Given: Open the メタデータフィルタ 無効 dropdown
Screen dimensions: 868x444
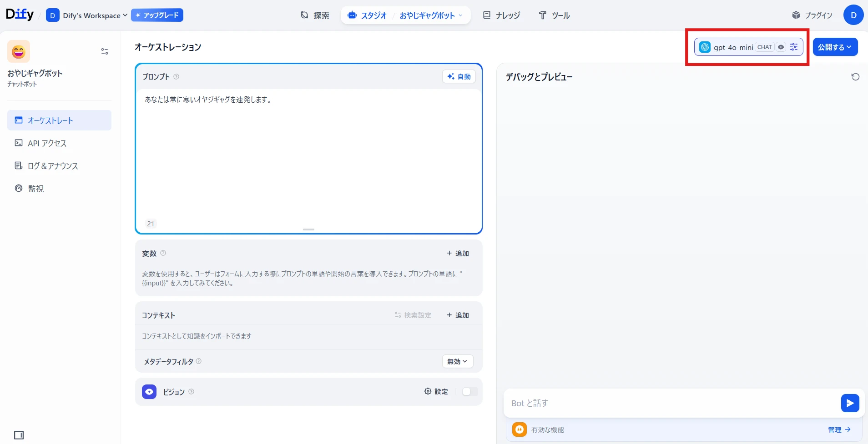Looking at the screenshot, I should (457, 361).
